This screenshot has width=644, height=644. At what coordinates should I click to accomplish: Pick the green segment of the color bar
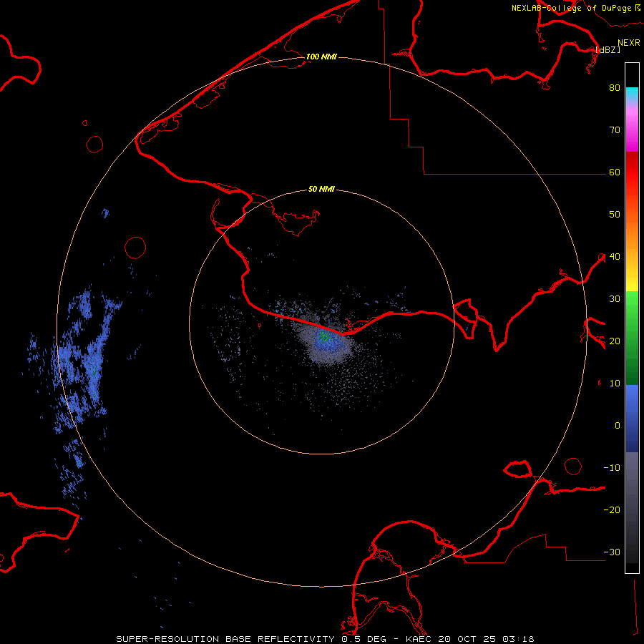pos(632,338)
